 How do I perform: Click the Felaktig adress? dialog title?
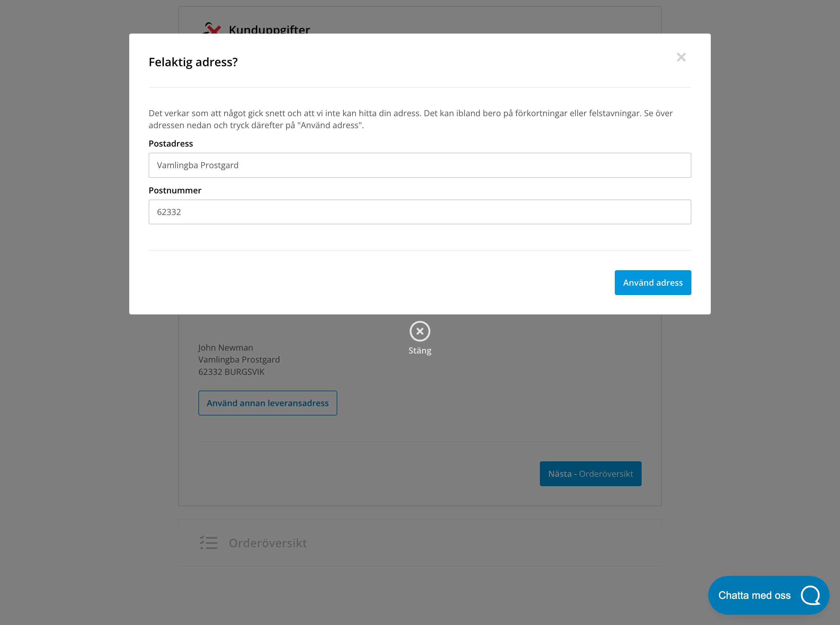(x=193, y=62)
